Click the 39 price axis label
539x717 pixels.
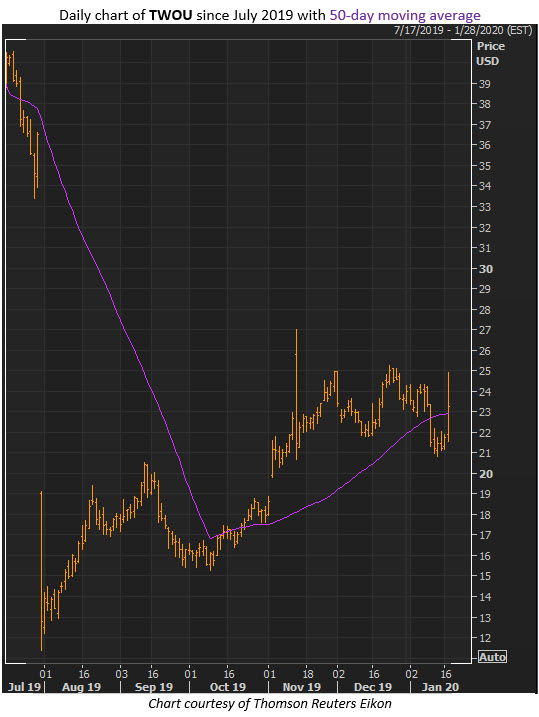pyautogui.click(x=485, y=84)
